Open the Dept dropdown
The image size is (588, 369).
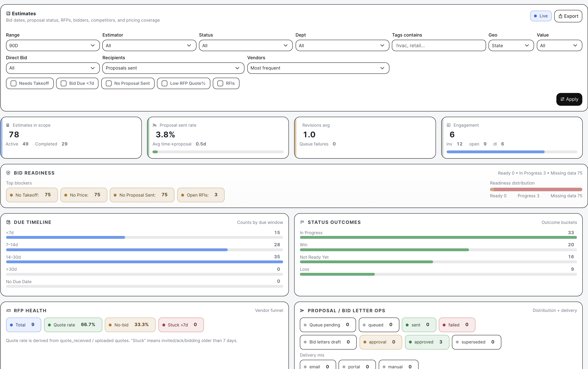(x=342, y=46)
